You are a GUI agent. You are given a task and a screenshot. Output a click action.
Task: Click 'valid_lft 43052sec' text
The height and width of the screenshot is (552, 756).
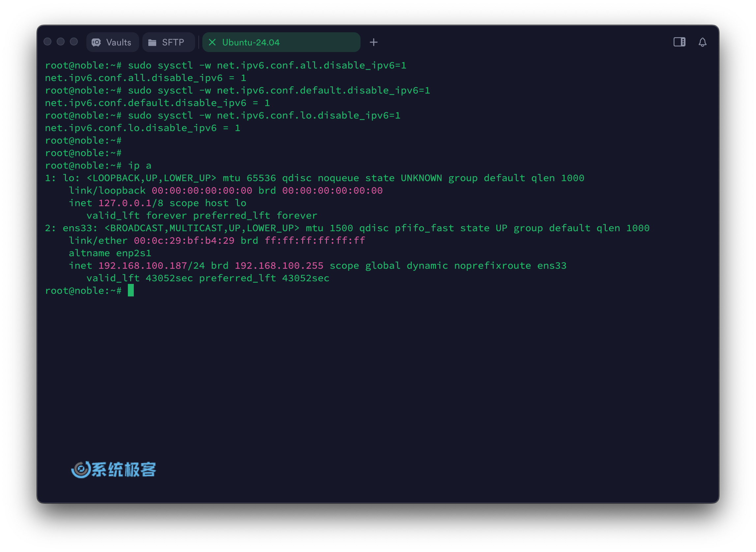pyautogui.click(x=140, y=278)
